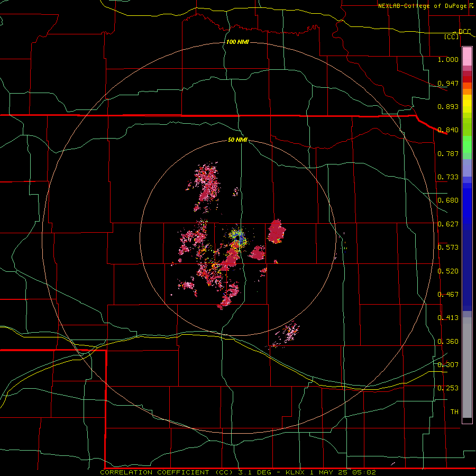
Task: Click the bright green segment of the color bar
Action: (x=467, y=144)
